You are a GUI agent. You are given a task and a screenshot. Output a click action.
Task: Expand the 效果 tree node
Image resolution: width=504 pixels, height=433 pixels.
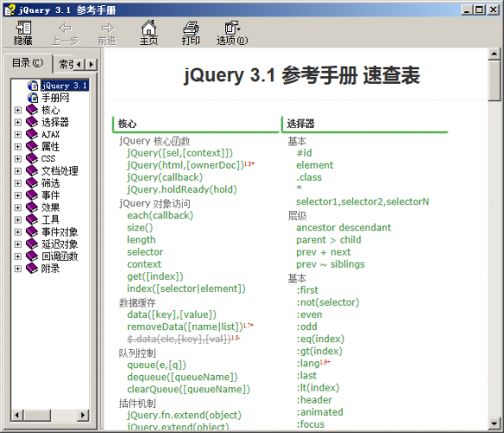[17, 208]
